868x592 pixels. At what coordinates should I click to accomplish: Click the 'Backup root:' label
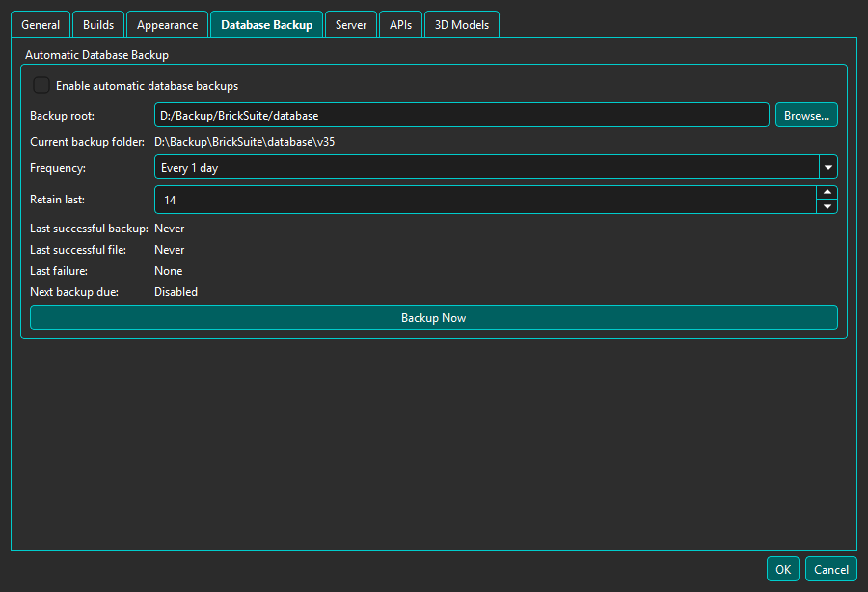pyautogui.click(x=62, y=116)
